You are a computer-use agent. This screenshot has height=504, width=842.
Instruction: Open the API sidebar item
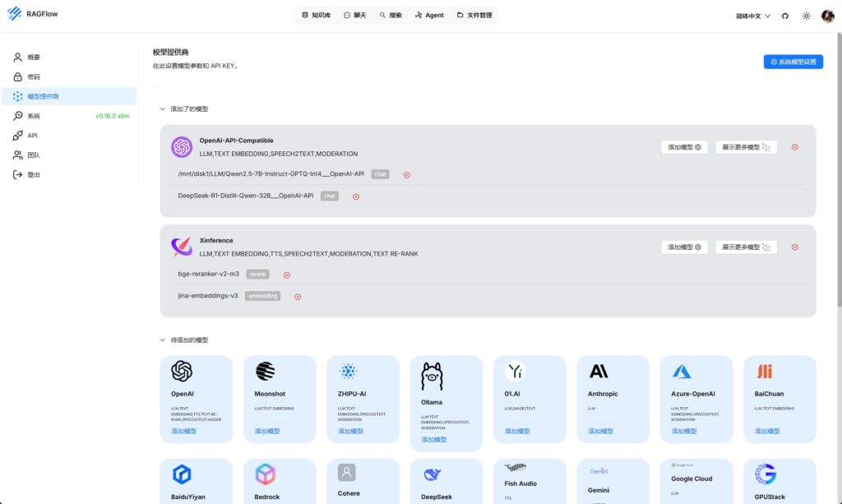pos(69,136)
